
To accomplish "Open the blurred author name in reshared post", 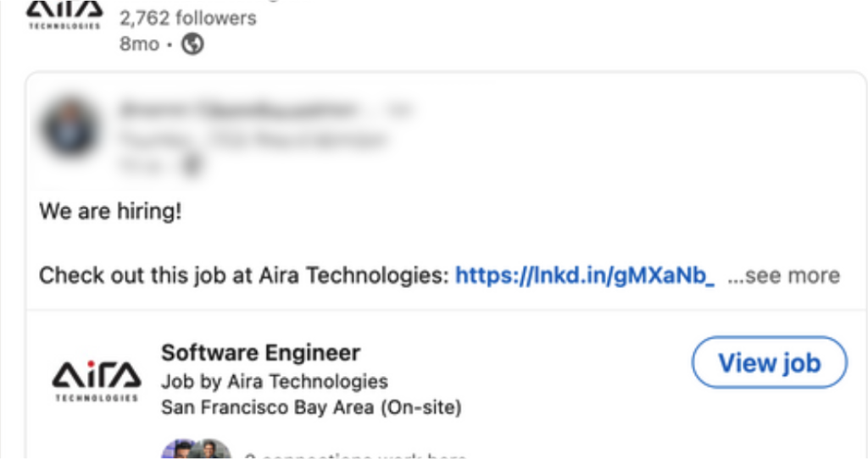I will 237,110.
